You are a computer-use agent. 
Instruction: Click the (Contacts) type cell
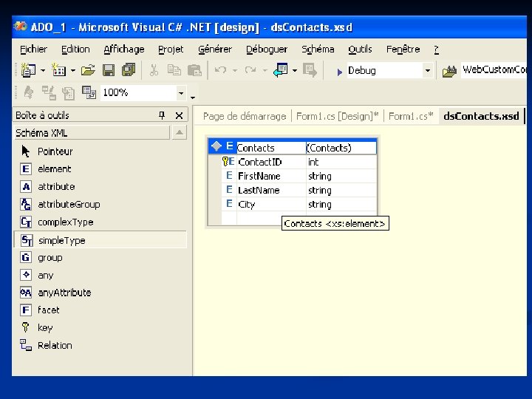pos(341,148)
